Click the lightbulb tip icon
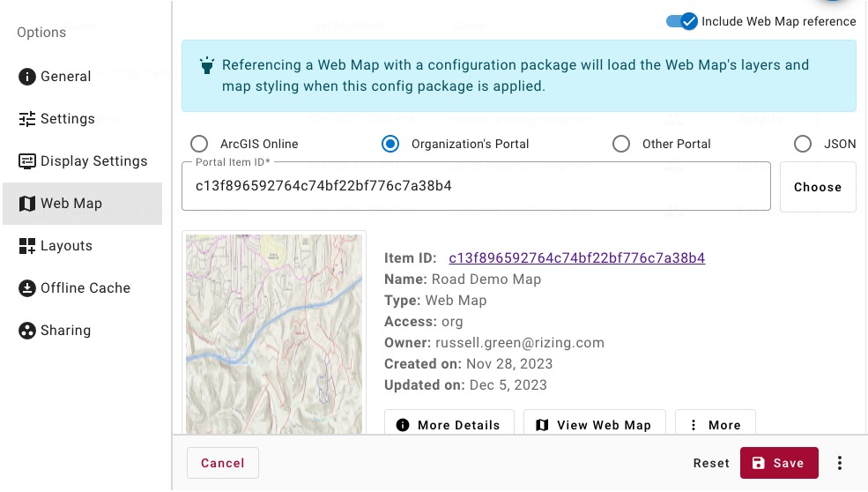868x492 pixels. 207,66
